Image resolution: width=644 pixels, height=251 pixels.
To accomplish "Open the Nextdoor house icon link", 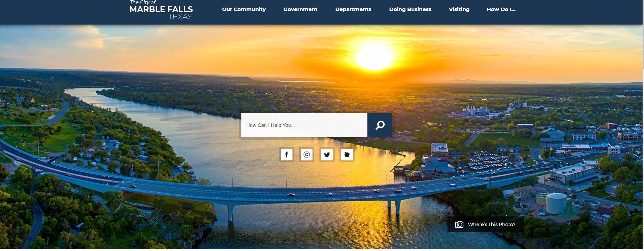I will tap(347, 155).
